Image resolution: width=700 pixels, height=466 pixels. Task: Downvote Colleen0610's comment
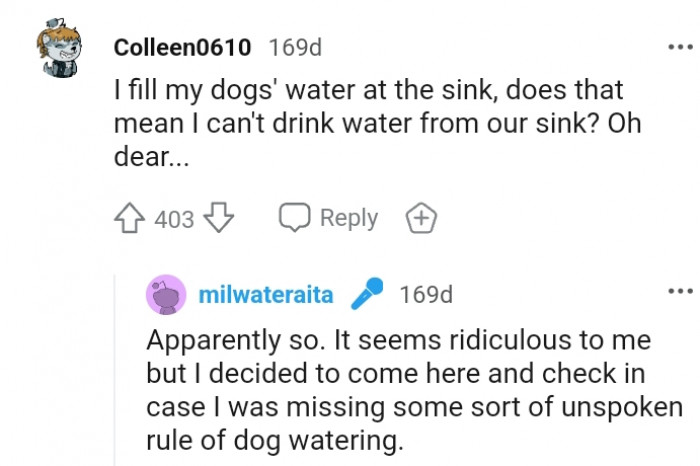pos(219,218)
